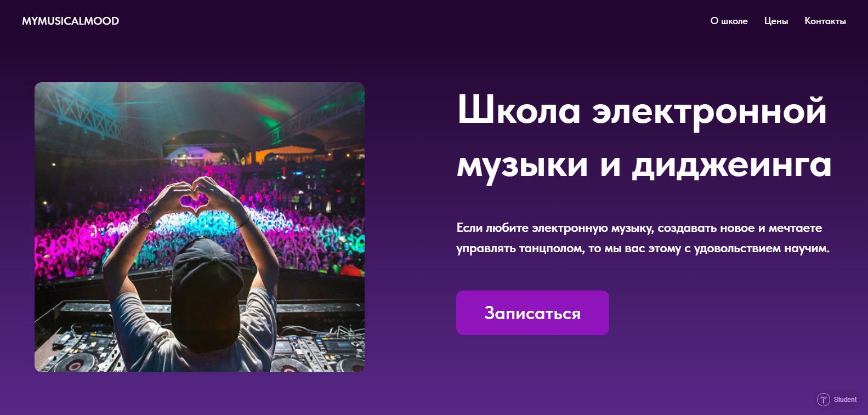Open the MYMUSICALMOOD site logo
This screenshot has width=868, height=415.
tap(70, 21)
